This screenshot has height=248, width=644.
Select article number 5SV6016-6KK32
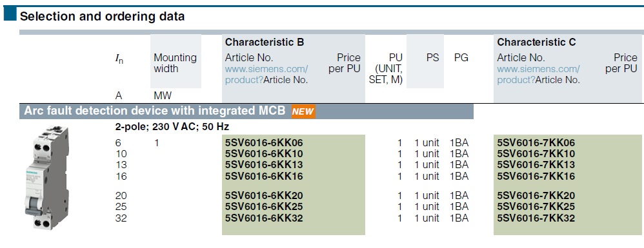pos(264,218)
